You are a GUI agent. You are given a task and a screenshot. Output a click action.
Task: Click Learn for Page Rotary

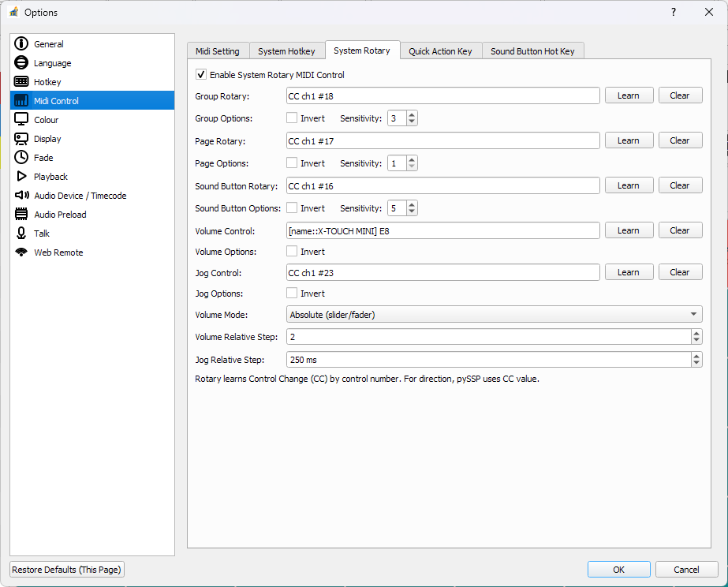(x=629, y=140)
